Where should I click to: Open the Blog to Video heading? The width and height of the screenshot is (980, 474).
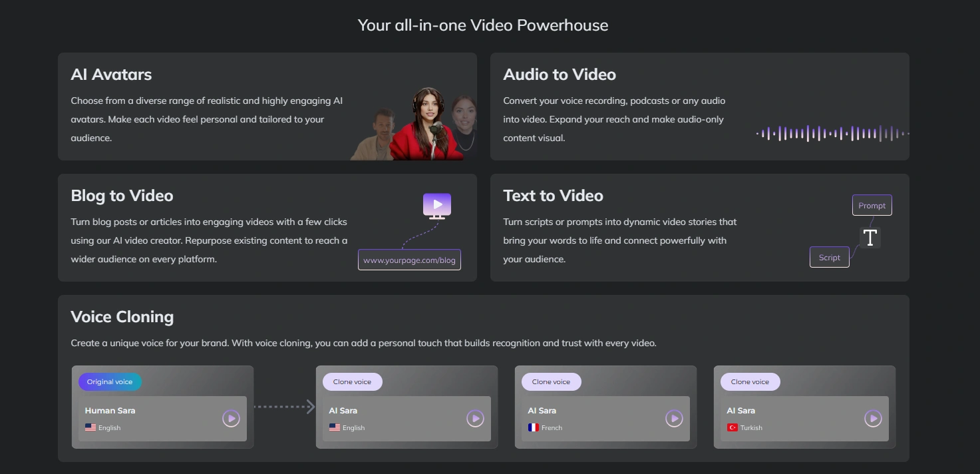pos(122,196)
